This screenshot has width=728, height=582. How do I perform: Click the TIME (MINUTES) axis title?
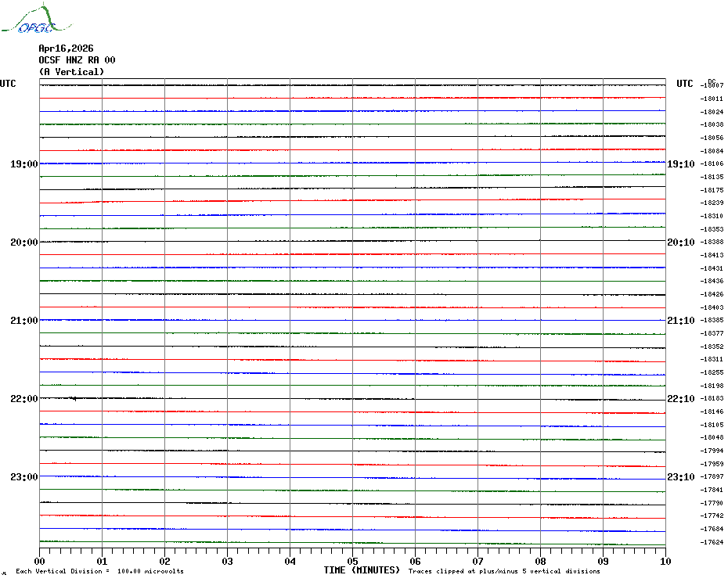pos(362,570)
